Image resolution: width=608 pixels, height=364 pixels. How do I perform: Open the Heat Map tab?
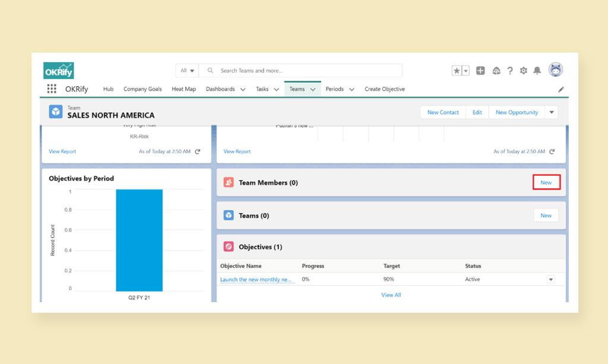click(183, 89)
